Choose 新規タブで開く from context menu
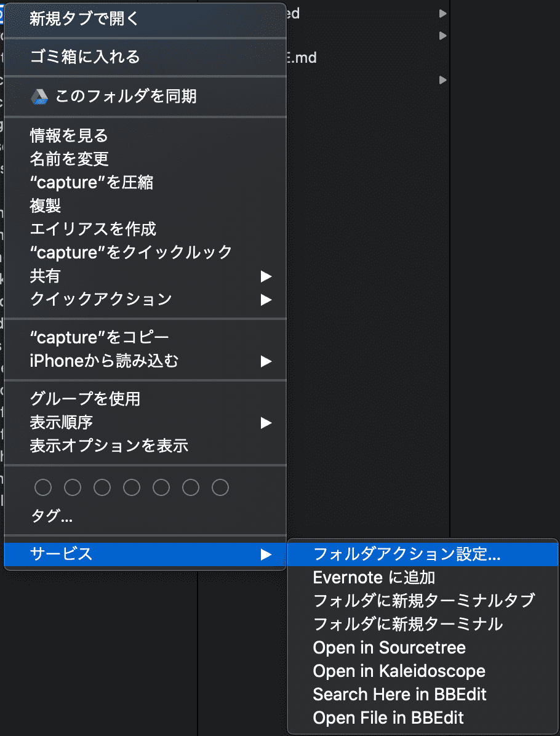 [x=85, y=19]
